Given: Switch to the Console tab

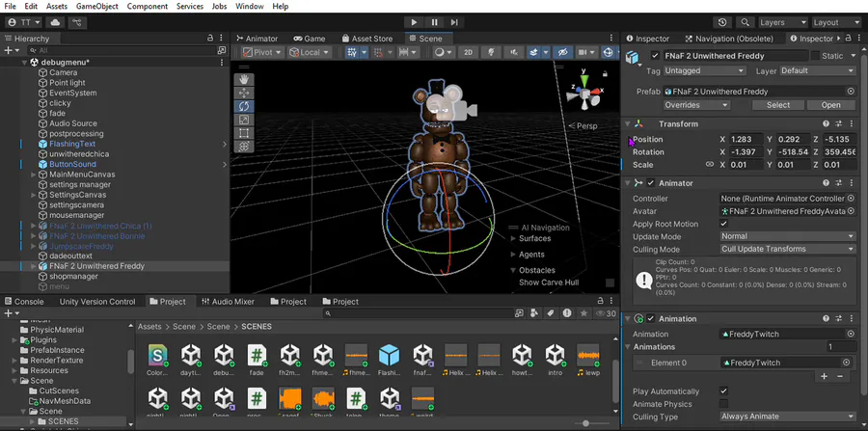Looking at the screenshot, I should coord(24,302).
